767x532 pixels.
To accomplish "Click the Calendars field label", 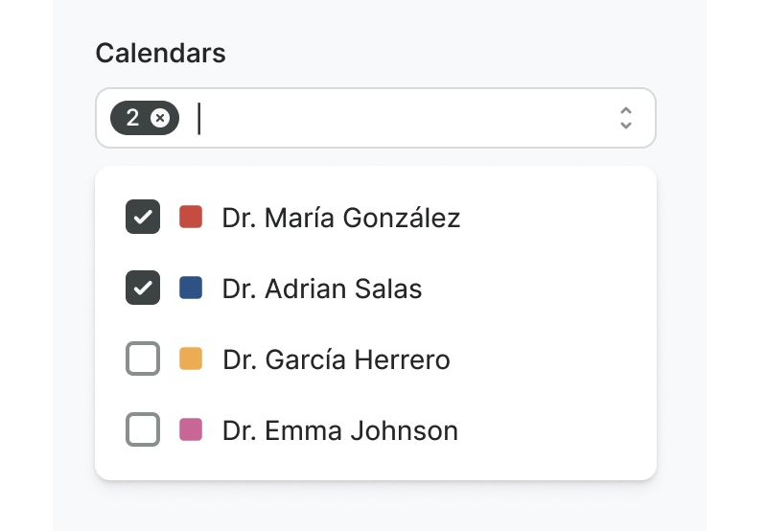I will 160,53.
